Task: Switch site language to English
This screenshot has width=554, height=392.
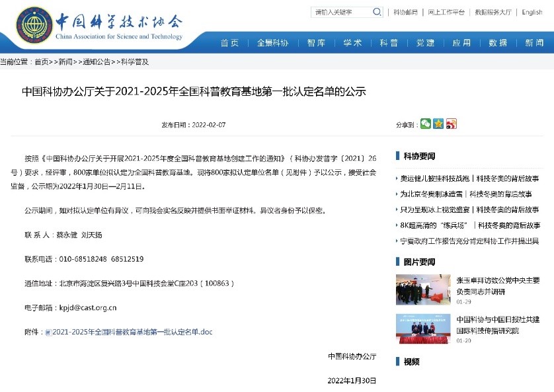Action: [x=532, y=13]
